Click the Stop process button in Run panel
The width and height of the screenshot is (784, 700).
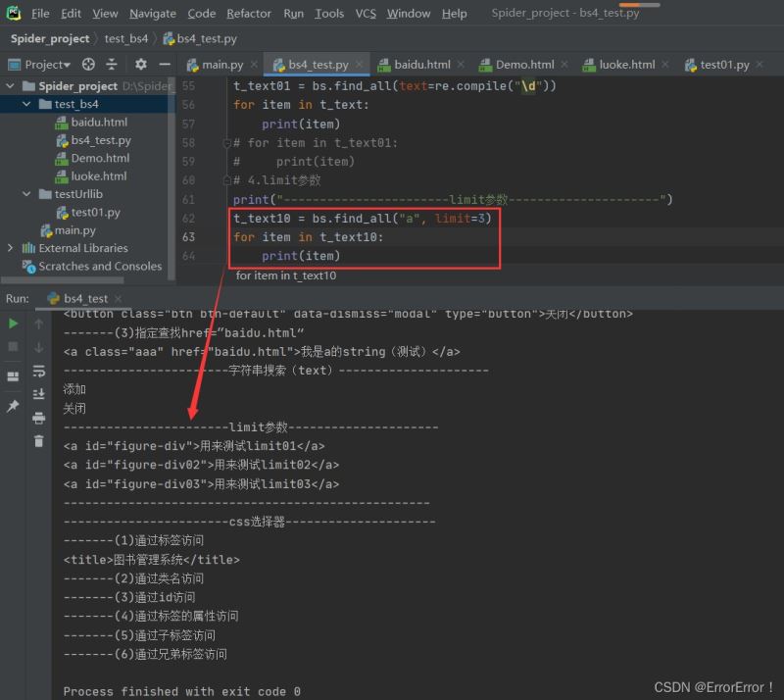click(13, 347)
